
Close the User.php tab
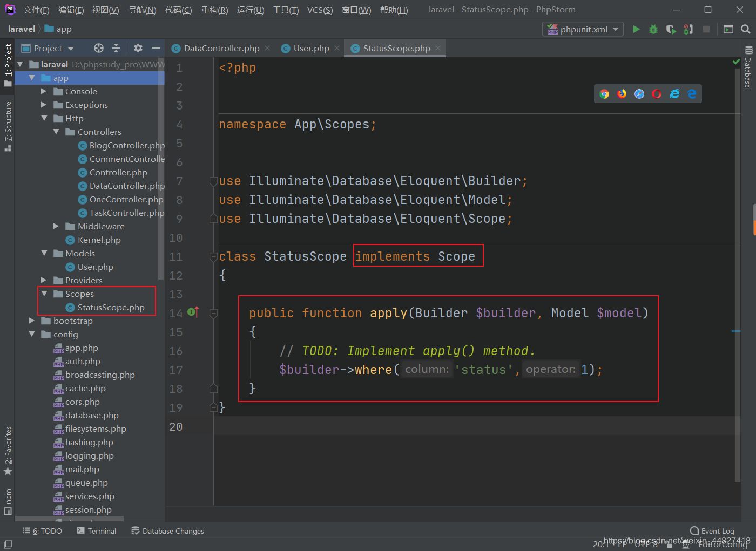click(x=337, y=48)
